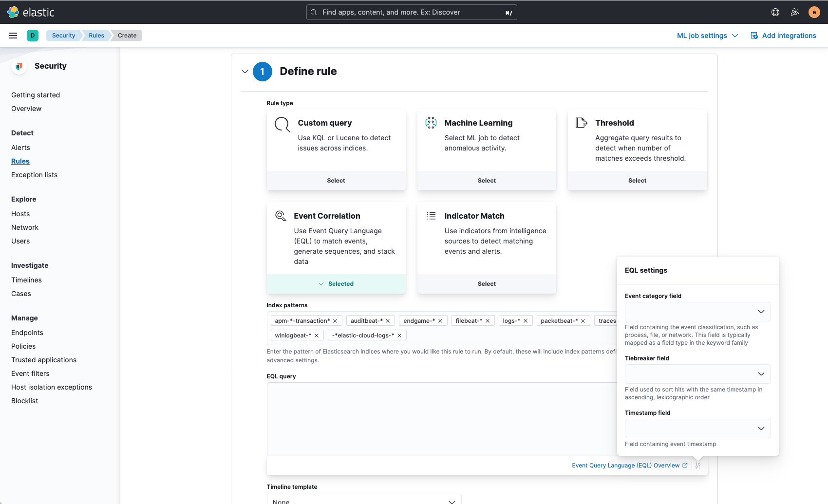The width and height of the screenshot is (828, 504).
Task: Open Network in sidebar
Action: coord(25,227)
